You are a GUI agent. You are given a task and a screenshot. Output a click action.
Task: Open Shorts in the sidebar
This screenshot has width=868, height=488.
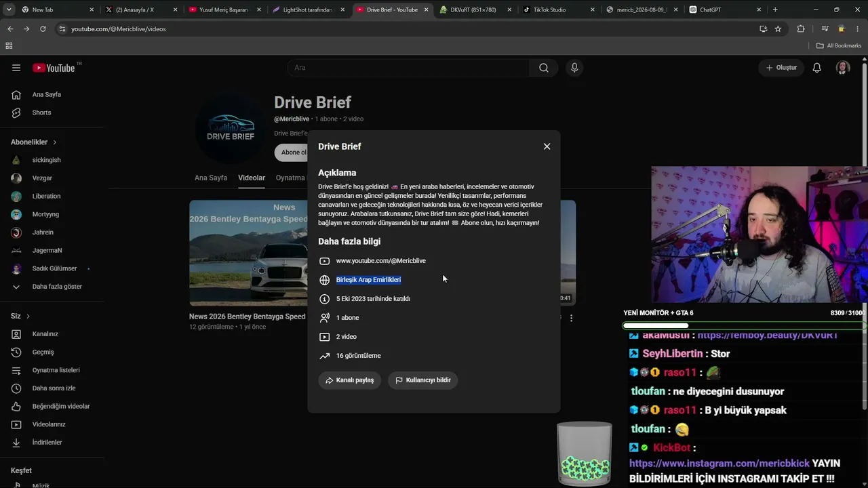(41, 113)
